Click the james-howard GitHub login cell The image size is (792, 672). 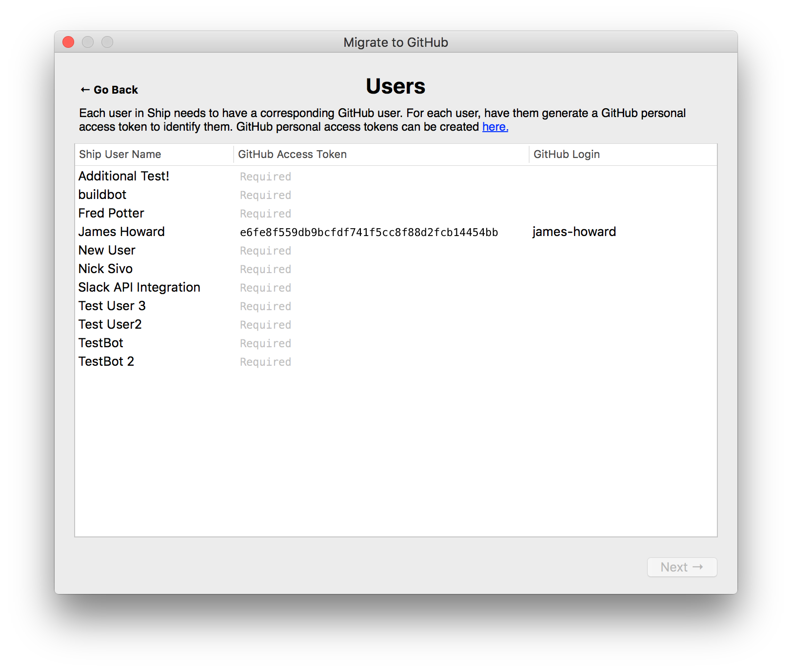(x=574, y=232)
